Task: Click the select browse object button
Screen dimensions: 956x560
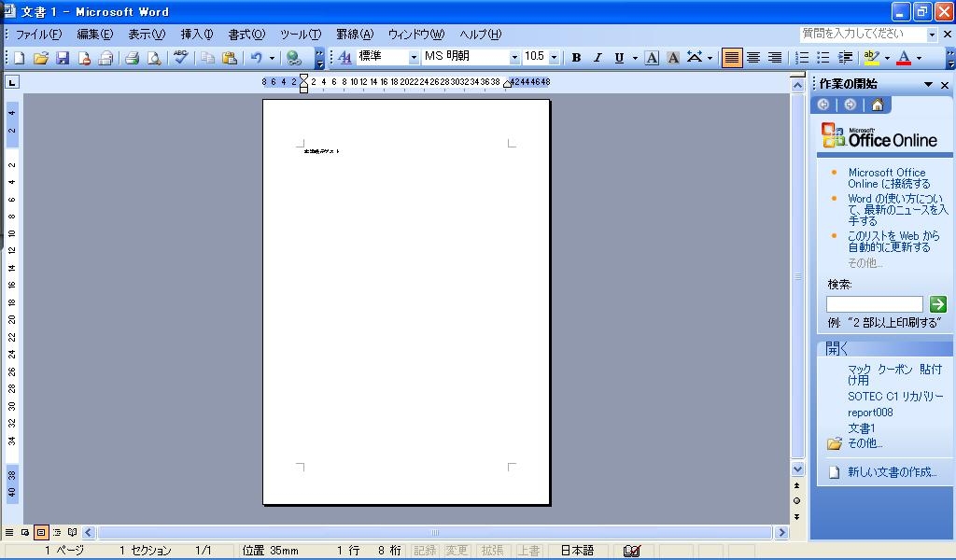Action: (797, 501)
